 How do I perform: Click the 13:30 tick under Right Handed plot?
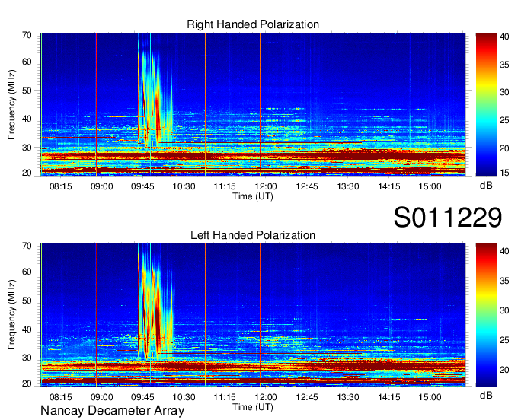[348, 186]
